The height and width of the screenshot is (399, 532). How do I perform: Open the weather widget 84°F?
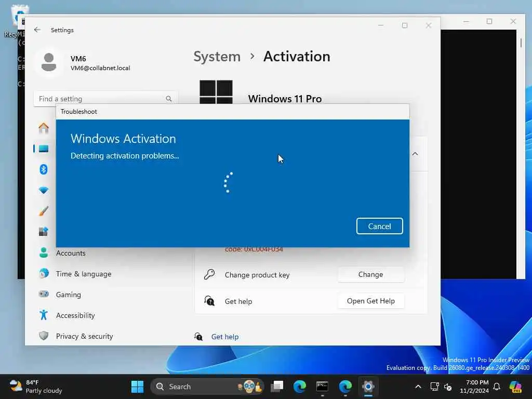[x=36, y=387]
